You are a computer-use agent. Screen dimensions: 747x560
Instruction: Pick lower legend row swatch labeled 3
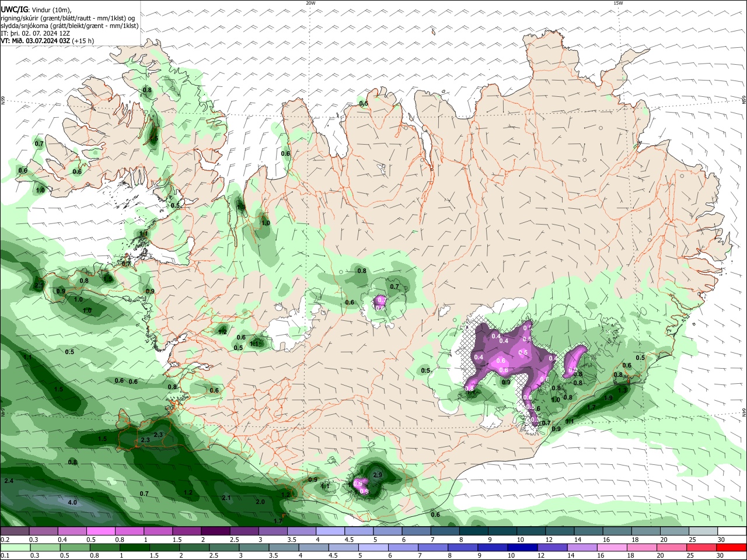254,547
